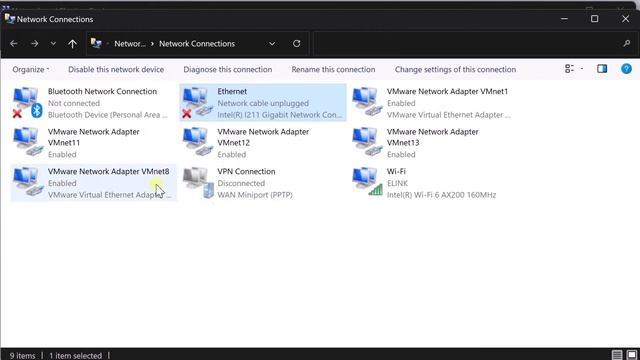The width and height of the screenshot is (640, 360).
Task: Open recent locations dropdown chevron
Action: coord(53,44)
